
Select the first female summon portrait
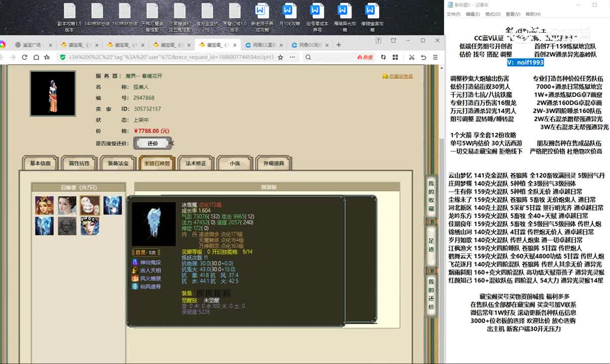pyautogui.click(x=45, y=205)
